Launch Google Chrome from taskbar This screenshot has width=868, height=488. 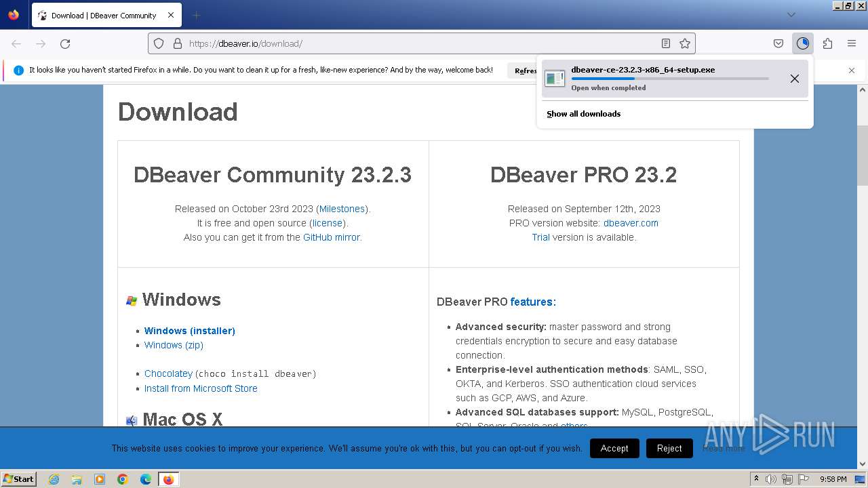123,479
